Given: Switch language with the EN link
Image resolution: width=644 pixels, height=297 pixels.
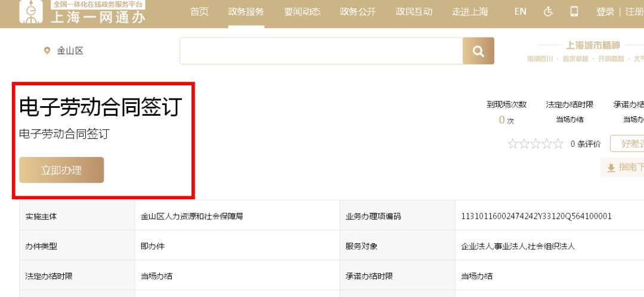Looking at the screenshot, I should pos(520,11).
